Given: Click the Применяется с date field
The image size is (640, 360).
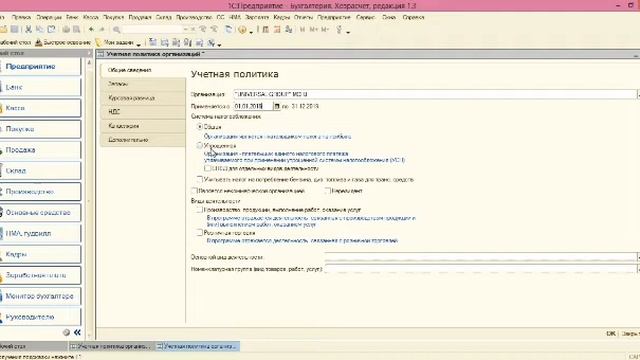Looking at the screenshot, I should 253,106.
